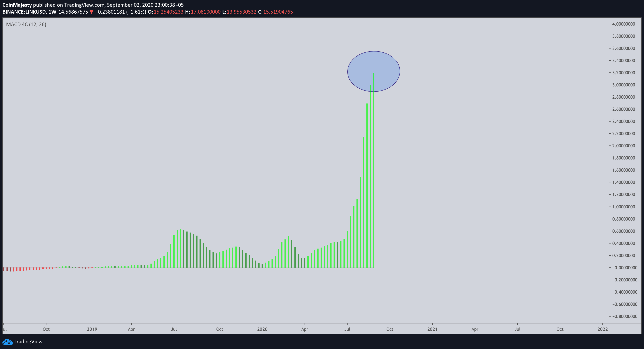
Task: Click the red down-triangle change indicator
Action: [91, 12]
